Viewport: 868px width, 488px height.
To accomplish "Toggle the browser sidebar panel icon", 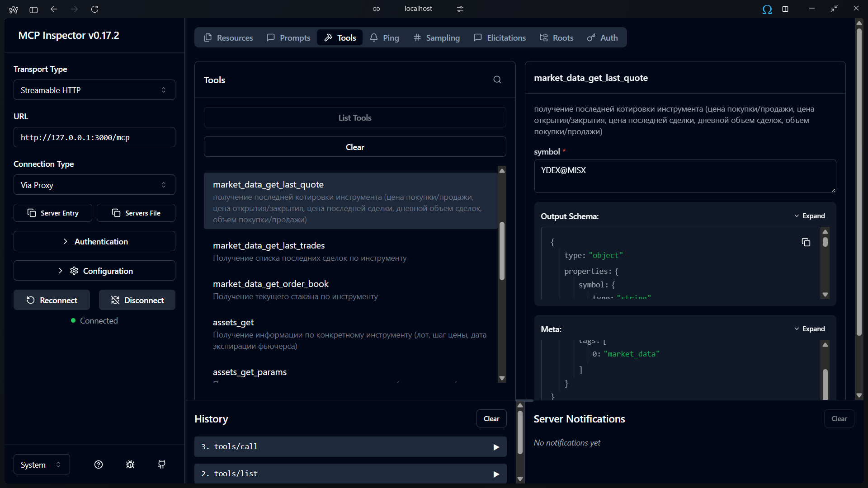I will point(33,9).
